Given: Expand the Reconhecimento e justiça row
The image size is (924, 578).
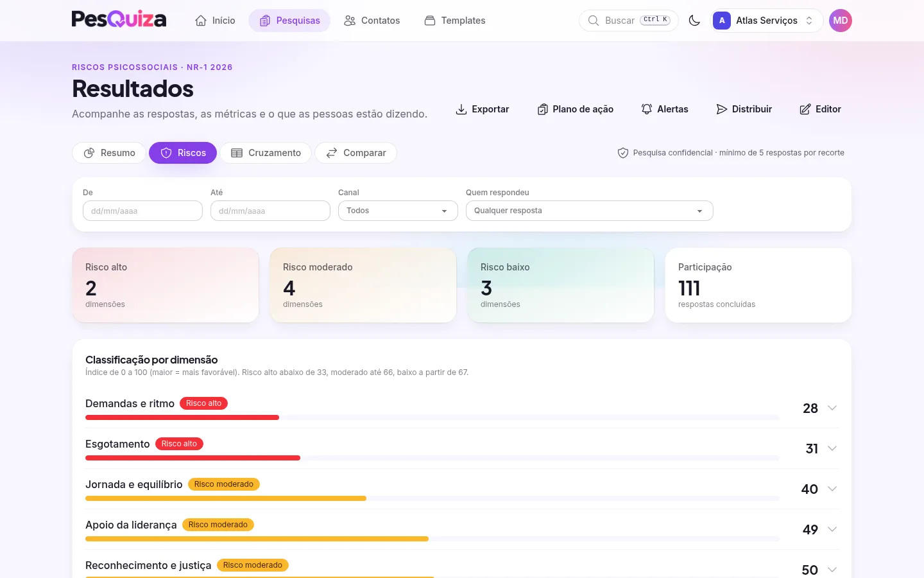Looking at the screenshot, I should [832, 570].
